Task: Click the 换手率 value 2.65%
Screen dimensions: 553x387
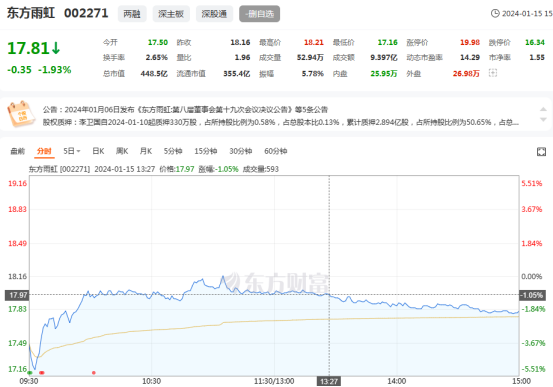Action: click(x=157, y=58)
